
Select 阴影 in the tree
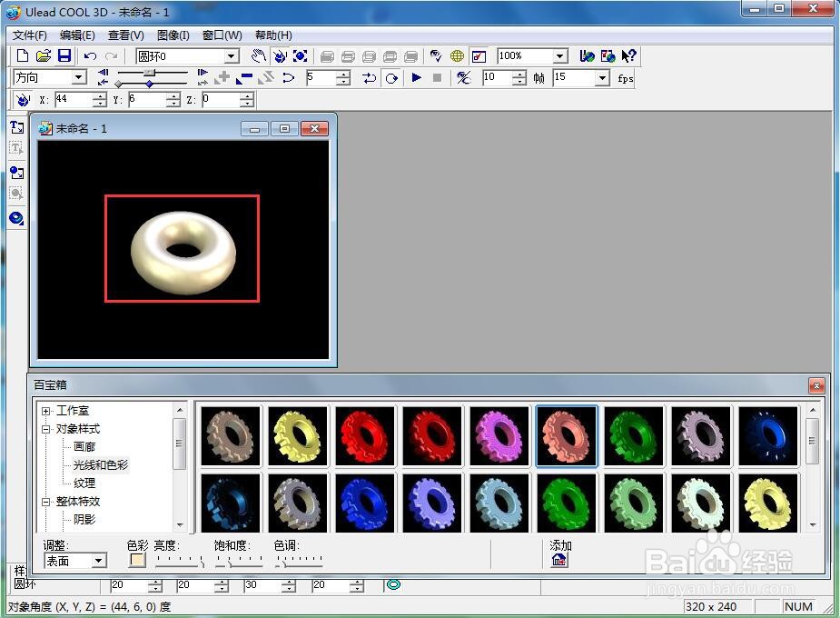pos(84,519)
